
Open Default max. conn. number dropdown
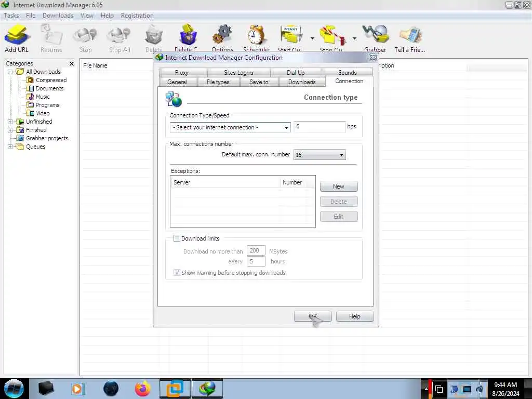click(x=320, y=155)
